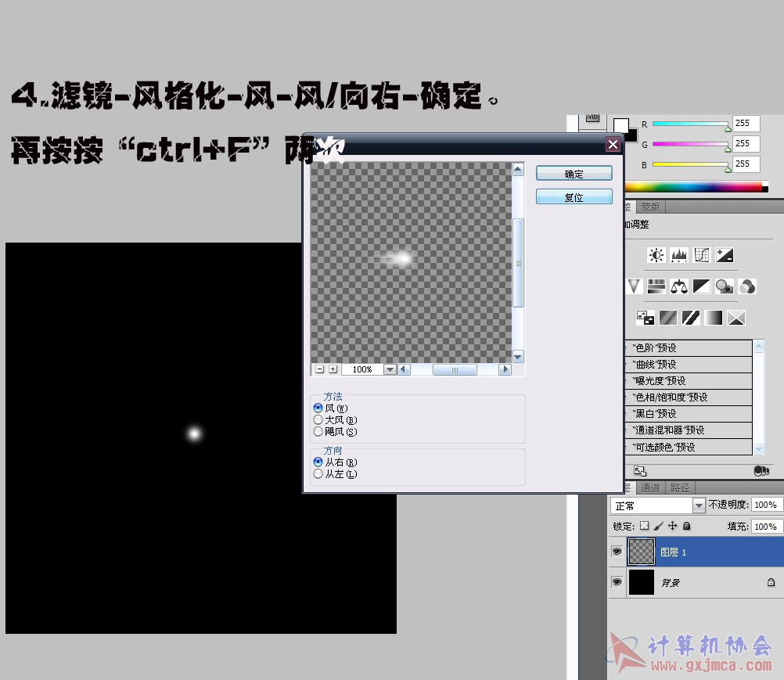Add a Color Balance adjustment
The width and height of the screenshot is (784, 680).
pos(679,286)
